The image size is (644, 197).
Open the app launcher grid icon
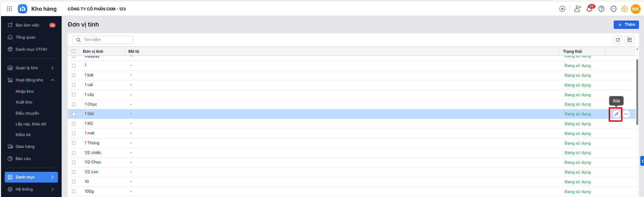click(x=9, y=9)
